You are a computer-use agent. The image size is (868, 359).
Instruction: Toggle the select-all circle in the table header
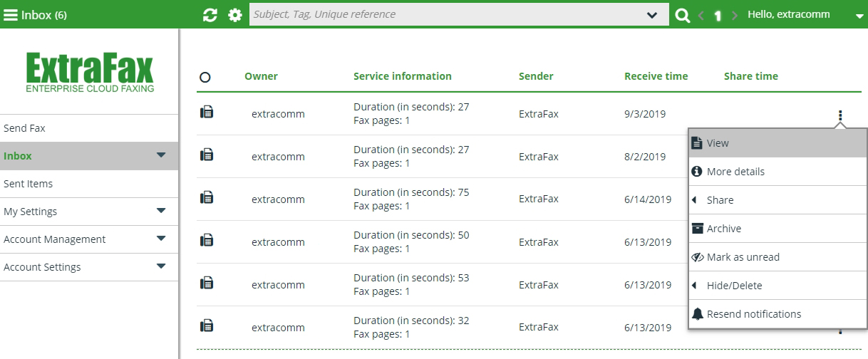(x=205, y=77)
